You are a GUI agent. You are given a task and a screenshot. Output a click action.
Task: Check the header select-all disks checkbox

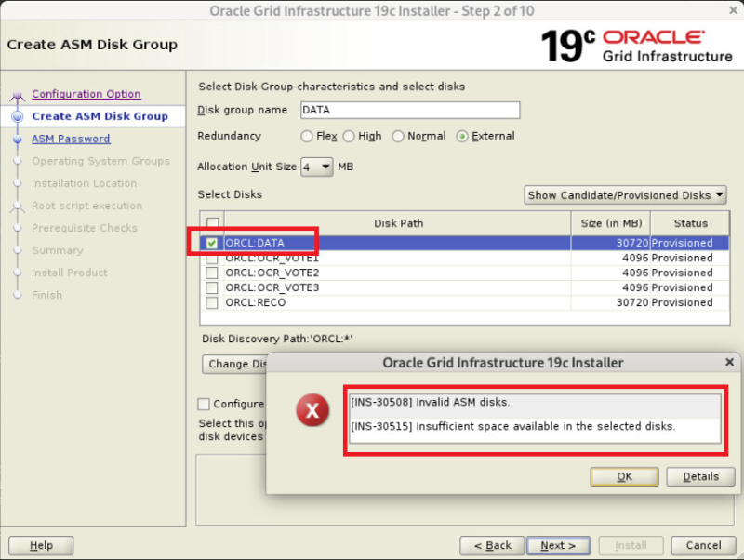click(x=212, y=223)
